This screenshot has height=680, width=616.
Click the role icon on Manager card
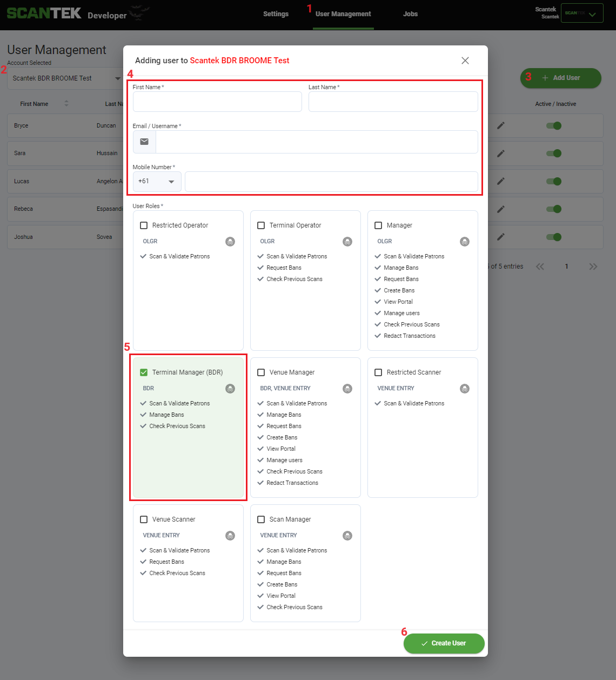465,242
